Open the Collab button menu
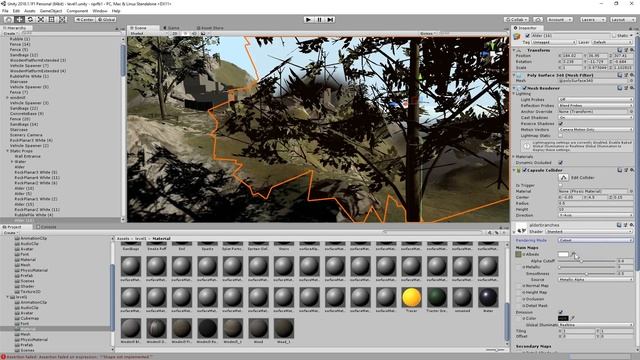Screen dimensions: 640x360 (x=516, y=19)
